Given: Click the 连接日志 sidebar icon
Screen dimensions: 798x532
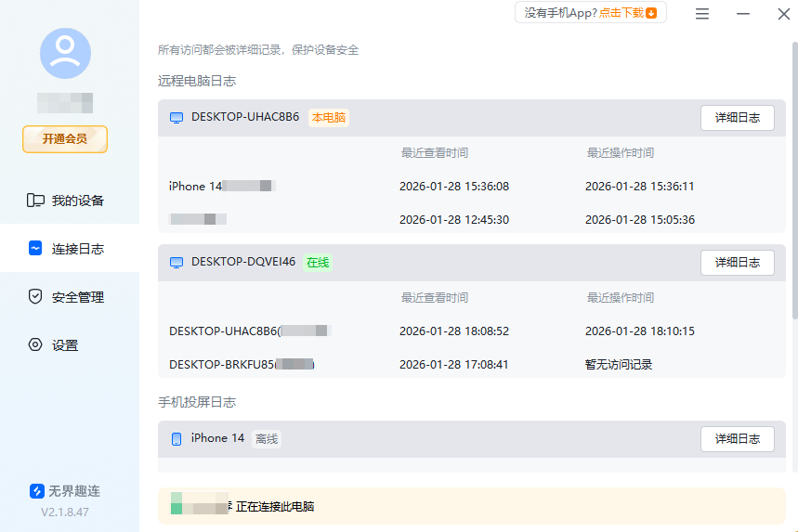Looking at the screenshot, I should click(x=35, y=248).
